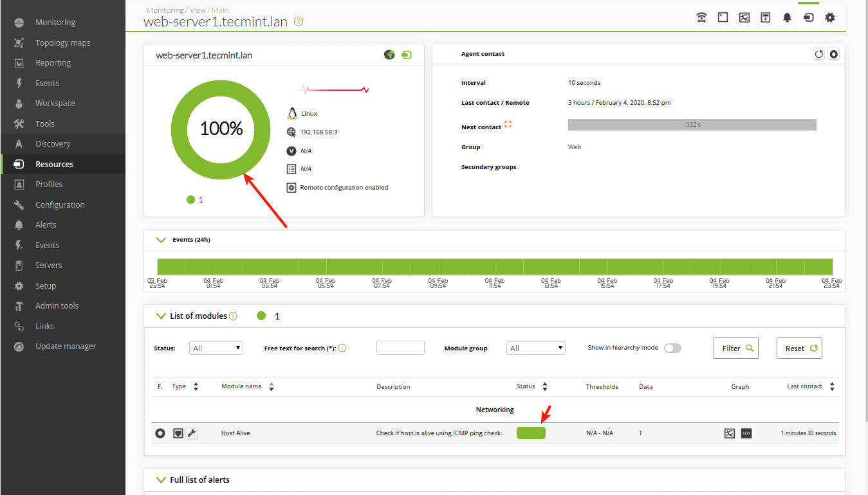Click the free text search input field
The width and height of the screenshot is (868, 495).
coord(400,348)
